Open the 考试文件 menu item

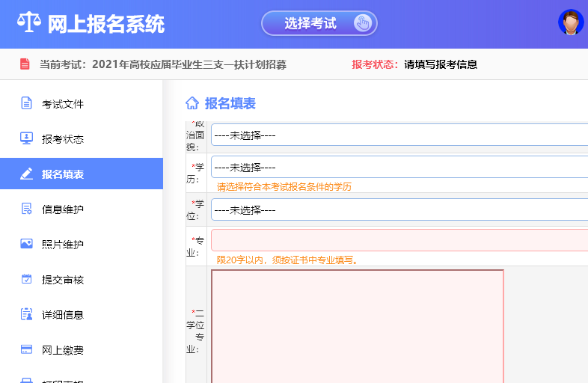tap(63, 104)
